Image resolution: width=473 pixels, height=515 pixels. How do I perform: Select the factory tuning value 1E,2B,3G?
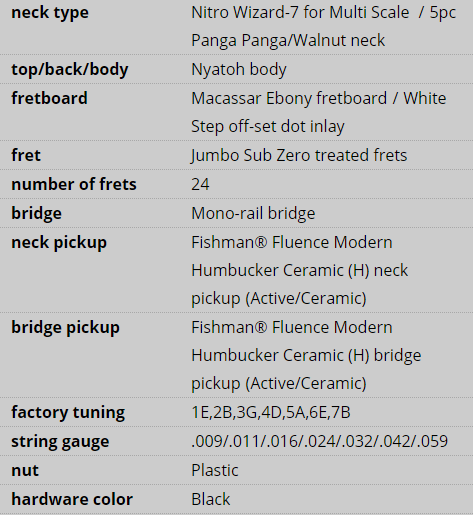[x=271, y=412]
